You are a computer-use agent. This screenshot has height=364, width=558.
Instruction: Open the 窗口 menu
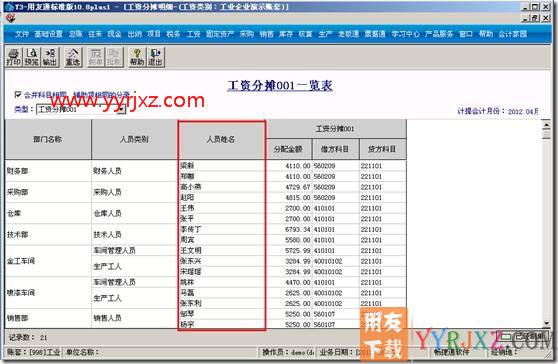pos(466,34)
